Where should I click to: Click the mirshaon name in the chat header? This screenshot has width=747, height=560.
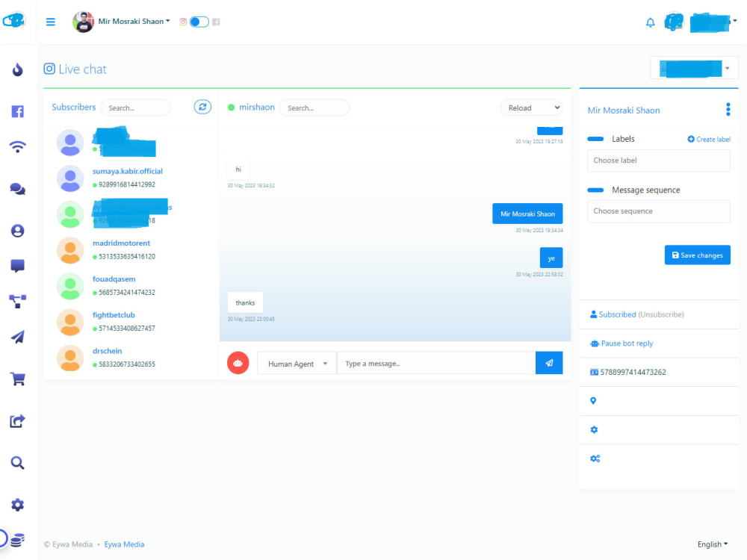(x=257, y=107)
